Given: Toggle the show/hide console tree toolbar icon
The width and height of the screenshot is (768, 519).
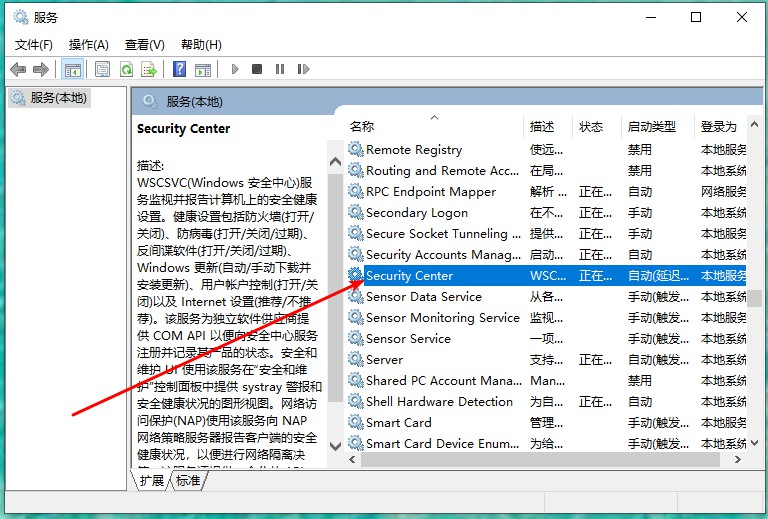Looking at the screenshot, I should click(x=72, y=69).
